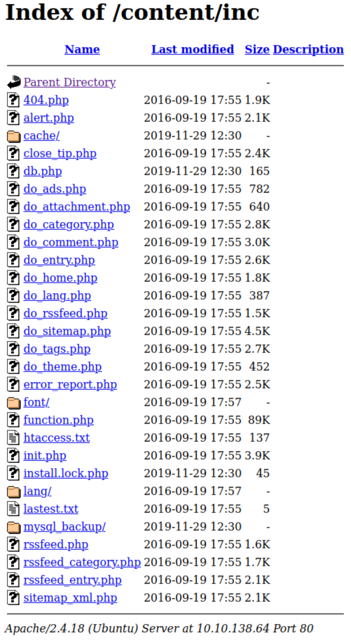Click the text file icon beside htaccess.txt
Image resolution: width=351 pixels, height=644 pixels.
pos(14,438)
